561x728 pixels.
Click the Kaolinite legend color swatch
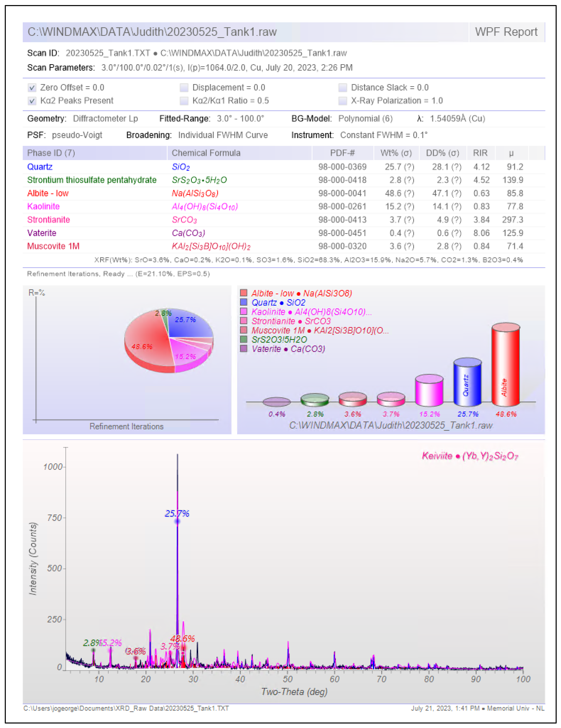click(244, 312)
